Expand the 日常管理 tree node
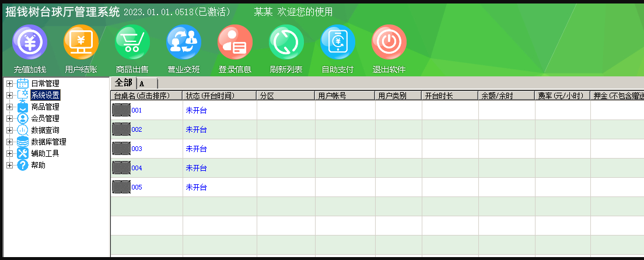 [x=9, y=84]
